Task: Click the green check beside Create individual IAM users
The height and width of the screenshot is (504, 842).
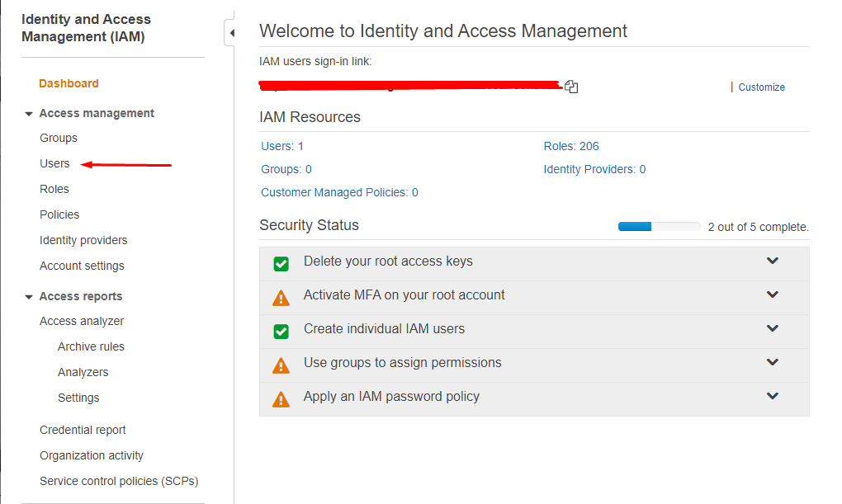Action: (281, 327)
